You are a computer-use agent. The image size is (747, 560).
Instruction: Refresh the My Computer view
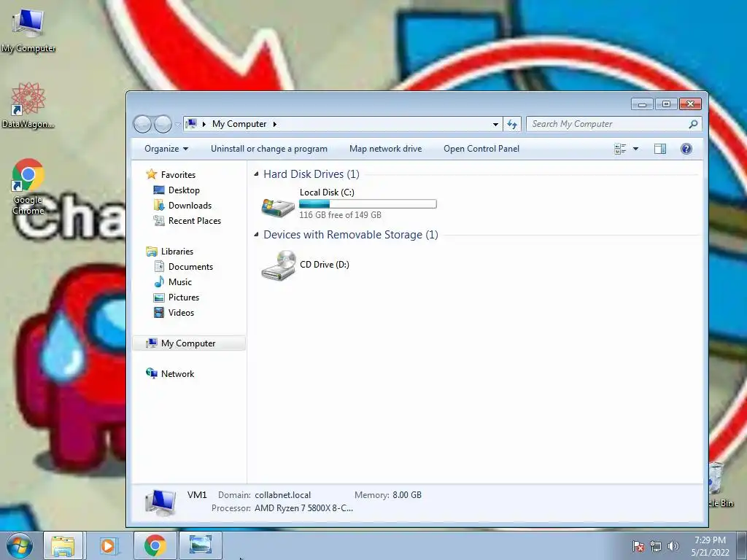(512, 124)
